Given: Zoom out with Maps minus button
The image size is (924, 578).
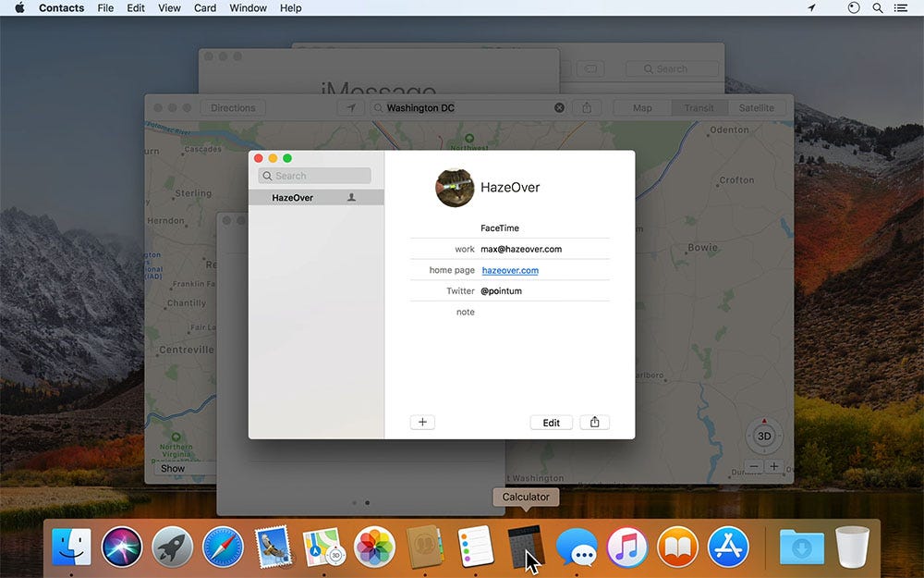Looking at the screenshot, I should 754,466.
